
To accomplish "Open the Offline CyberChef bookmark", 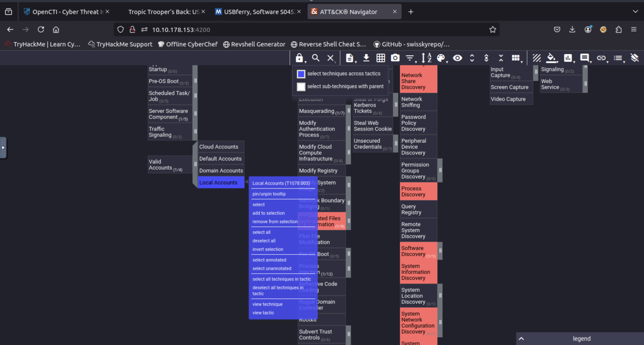I will (x=188, y=44).
